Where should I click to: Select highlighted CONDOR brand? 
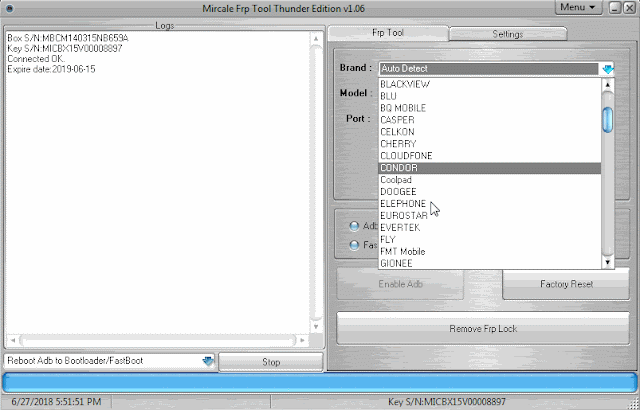pyautogui.click(x=490, y=168)
